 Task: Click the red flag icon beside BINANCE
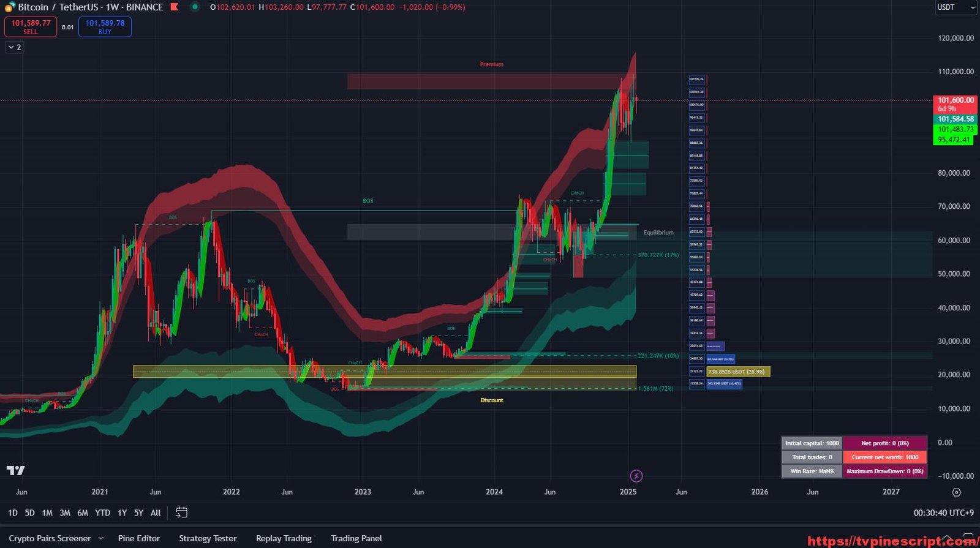pos(175,7)
